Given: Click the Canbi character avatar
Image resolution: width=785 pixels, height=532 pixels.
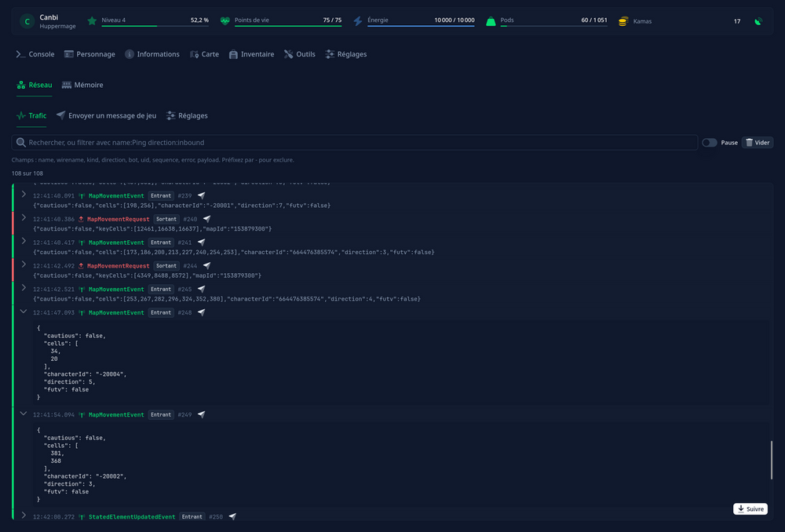Looking at the screenshot, I should coord(27,21).
